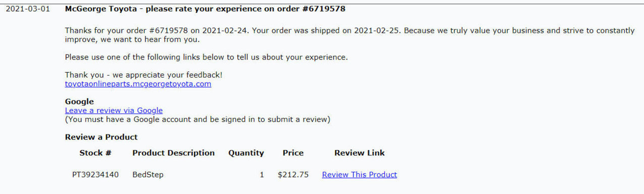Click the quantity value 1 in the table
Image resolution: width=644 pixels, height=194 pixels.
click(262, 175)
